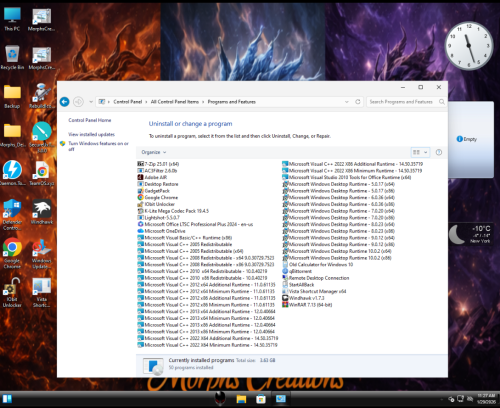The width and height of the screenshot is (500, 408).
Task: Click the search magnifier icon
Action: (x=442, y=102)
